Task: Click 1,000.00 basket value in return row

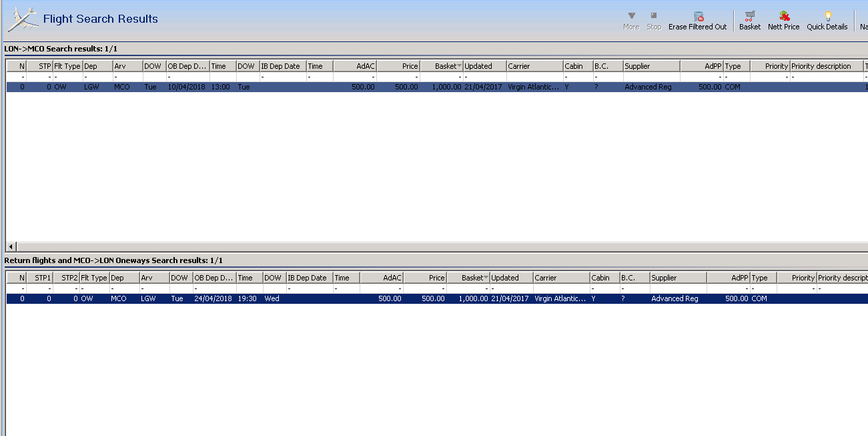Action: tap(468, 298)
